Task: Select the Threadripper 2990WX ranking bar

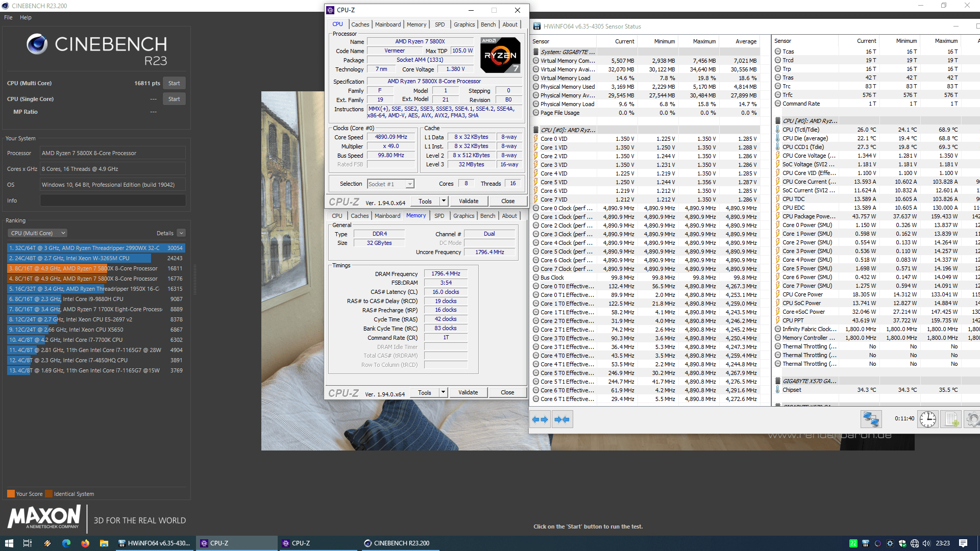Action: pos(96,248)
